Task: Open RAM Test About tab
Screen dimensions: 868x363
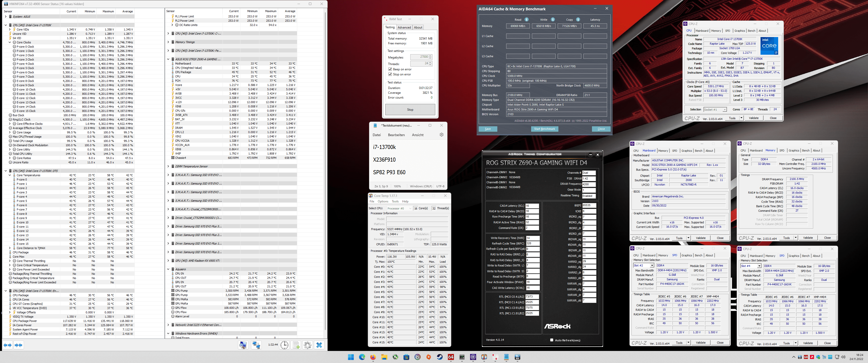Action: click(x=418, y=28)
